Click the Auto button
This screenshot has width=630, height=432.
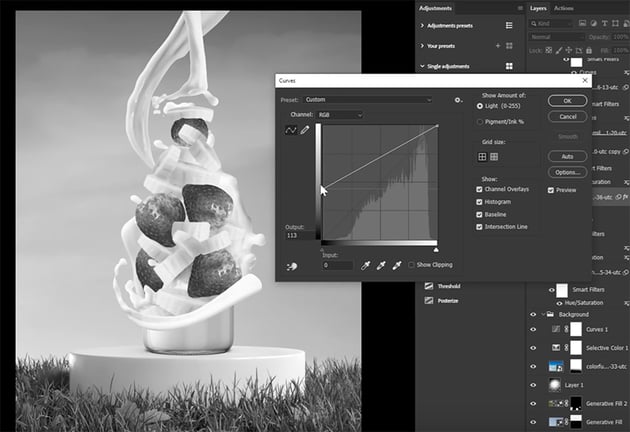coord(567,156)
